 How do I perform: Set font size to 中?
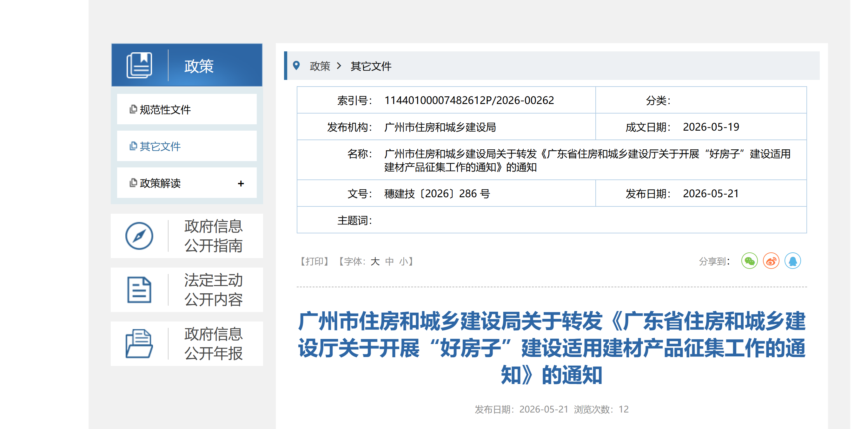[389, 261]
